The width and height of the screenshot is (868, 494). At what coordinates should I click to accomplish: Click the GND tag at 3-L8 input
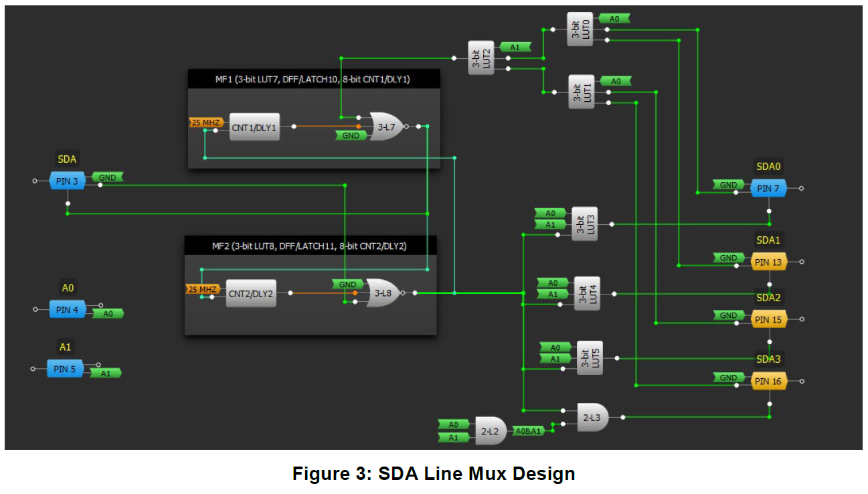click(x=348, y=284)
